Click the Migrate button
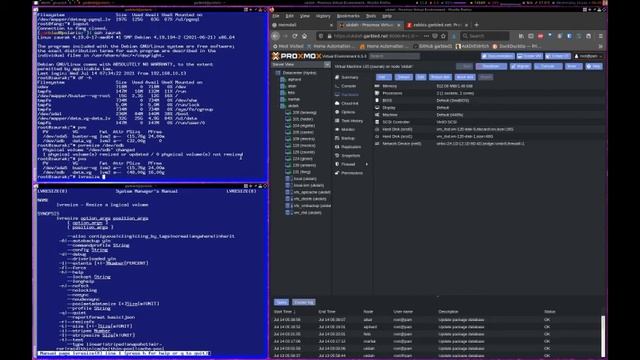The image size is (640, 360). click(x=520, y=66)
